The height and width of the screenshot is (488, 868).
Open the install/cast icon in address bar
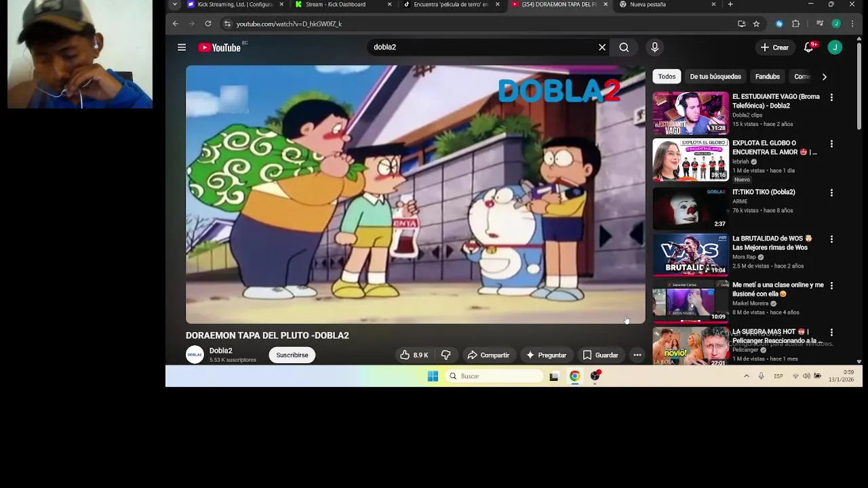point(742,24)
